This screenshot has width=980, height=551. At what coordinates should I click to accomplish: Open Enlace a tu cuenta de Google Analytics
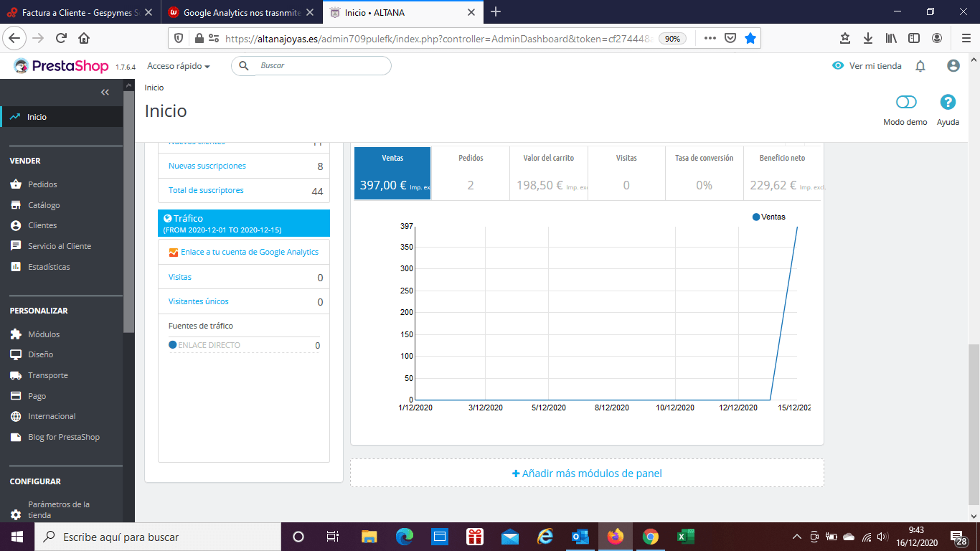(x=250, y=252)
